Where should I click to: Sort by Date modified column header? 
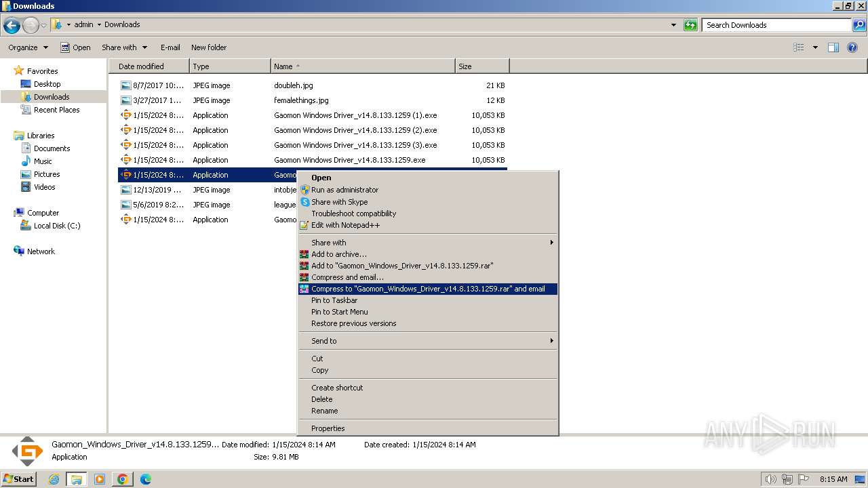(x=149, y=66)
